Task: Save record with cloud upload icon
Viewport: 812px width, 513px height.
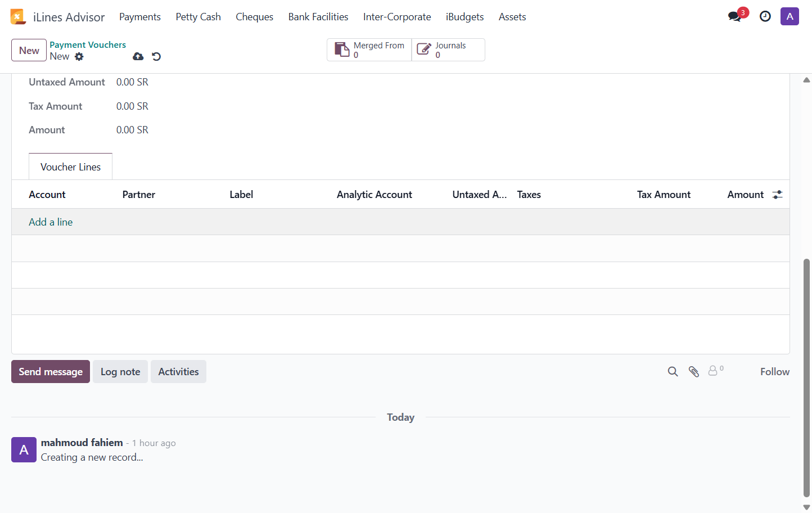Action: [x=138, y=56]
